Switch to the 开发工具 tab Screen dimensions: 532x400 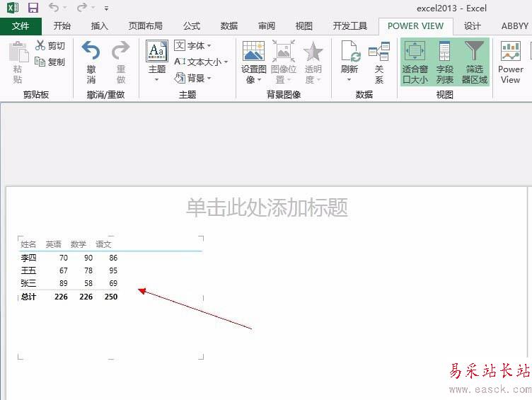pyautogui.click(x=350, y=25)
